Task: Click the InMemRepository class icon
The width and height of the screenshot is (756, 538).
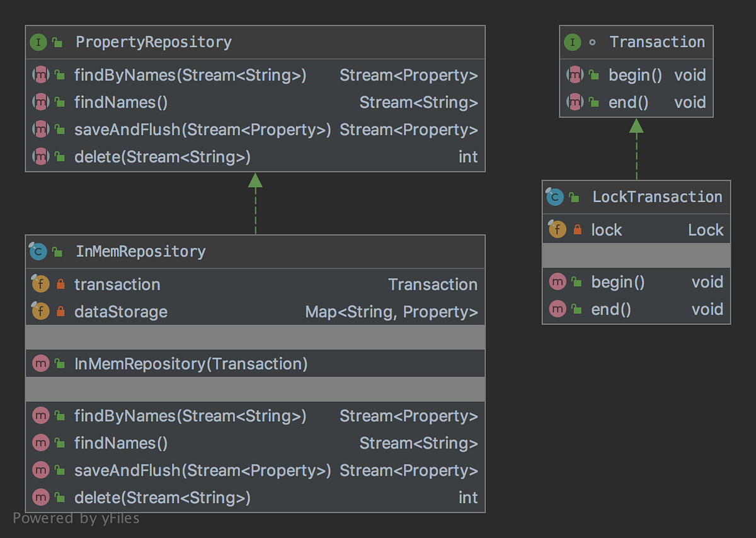Action: 38,251
